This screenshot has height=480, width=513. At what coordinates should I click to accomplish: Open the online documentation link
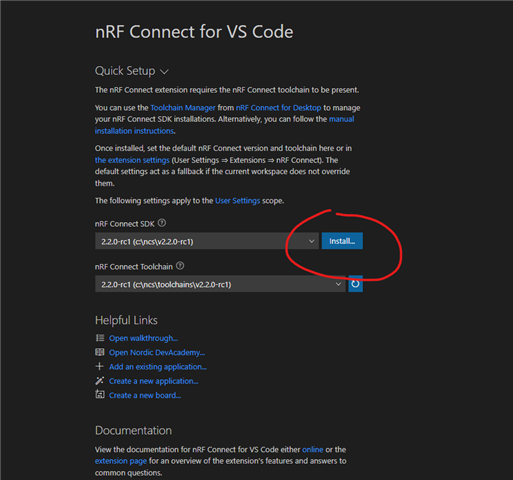313,449
